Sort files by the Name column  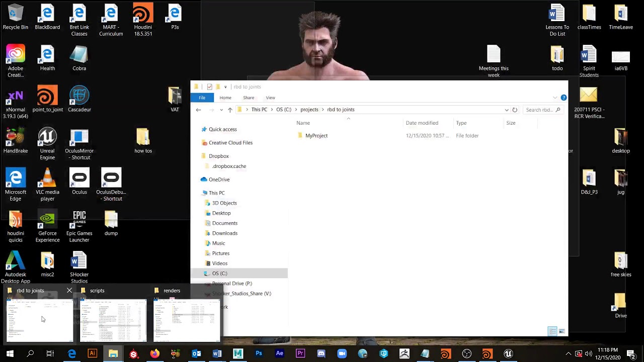click(x=349, y=123)
